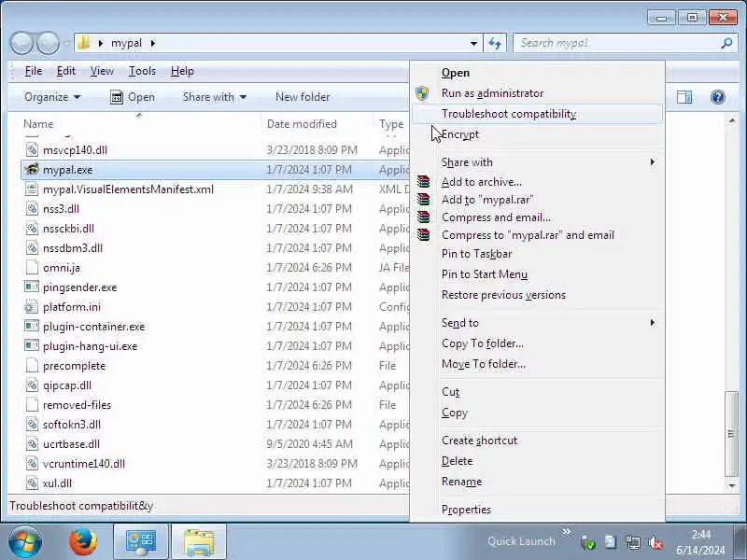This screenshot has width=747, height=560.
Task: Select the file named qipcap.dll
Action: (67, 385)
